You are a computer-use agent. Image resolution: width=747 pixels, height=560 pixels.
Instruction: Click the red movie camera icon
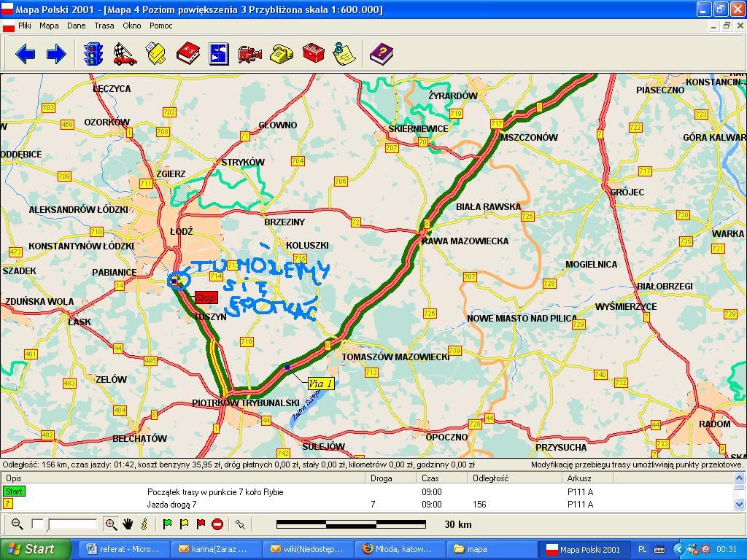[250, 54]
